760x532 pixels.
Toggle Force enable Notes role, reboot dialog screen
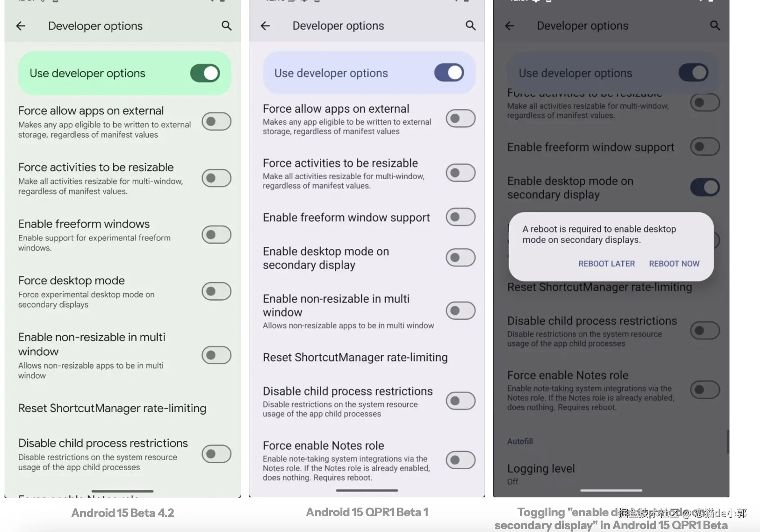point(705,390)
